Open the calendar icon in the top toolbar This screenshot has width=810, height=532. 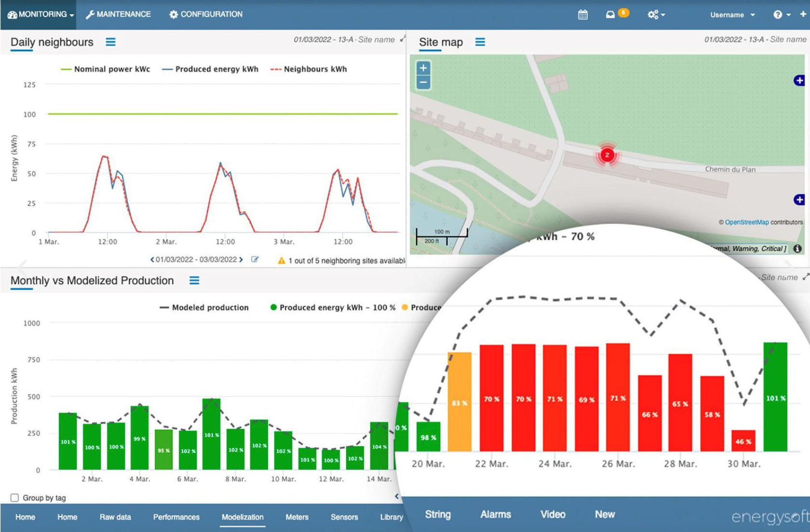pyautogui.click(x=582, y=14)
